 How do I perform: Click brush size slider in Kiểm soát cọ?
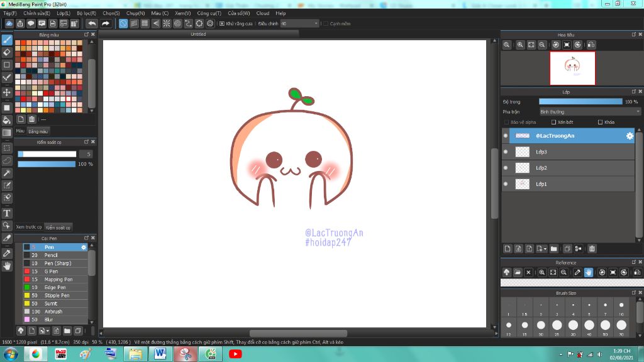[47, 154]
